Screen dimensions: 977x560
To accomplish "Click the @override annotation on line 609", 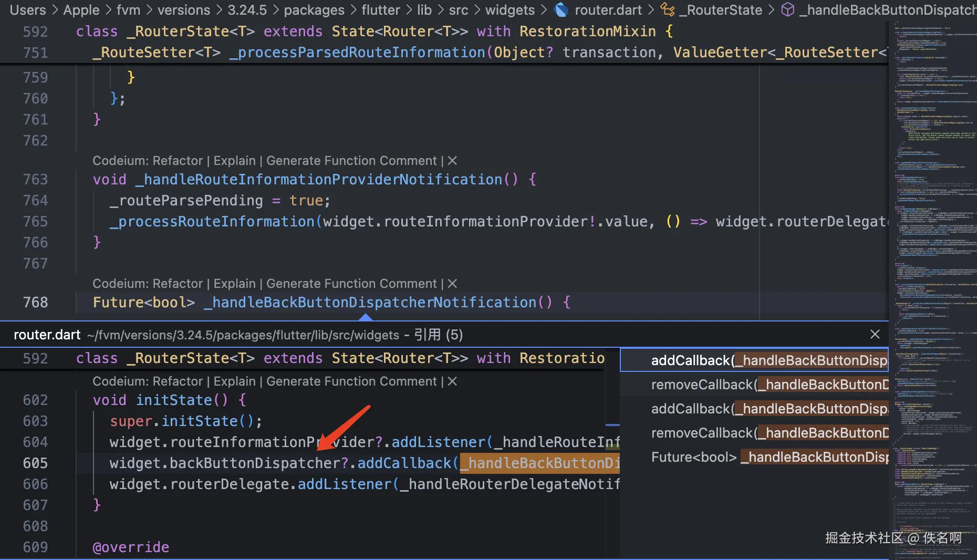I will (x=131, y=547).
